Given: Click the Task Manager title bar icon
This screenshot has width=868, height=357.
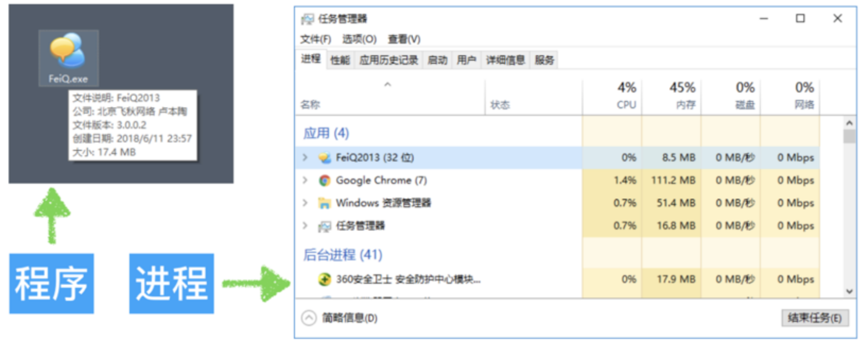Looking at the screenshot, I should point(307,19).
